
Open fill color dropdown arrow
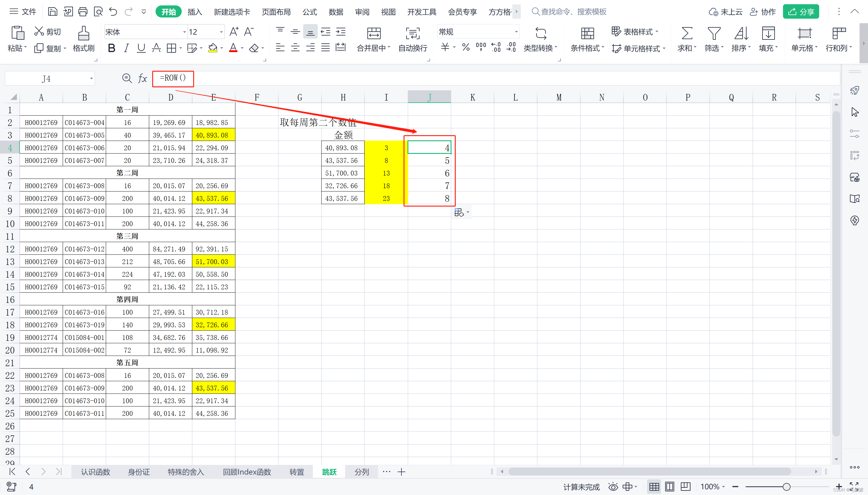click(x=222, y=48)
